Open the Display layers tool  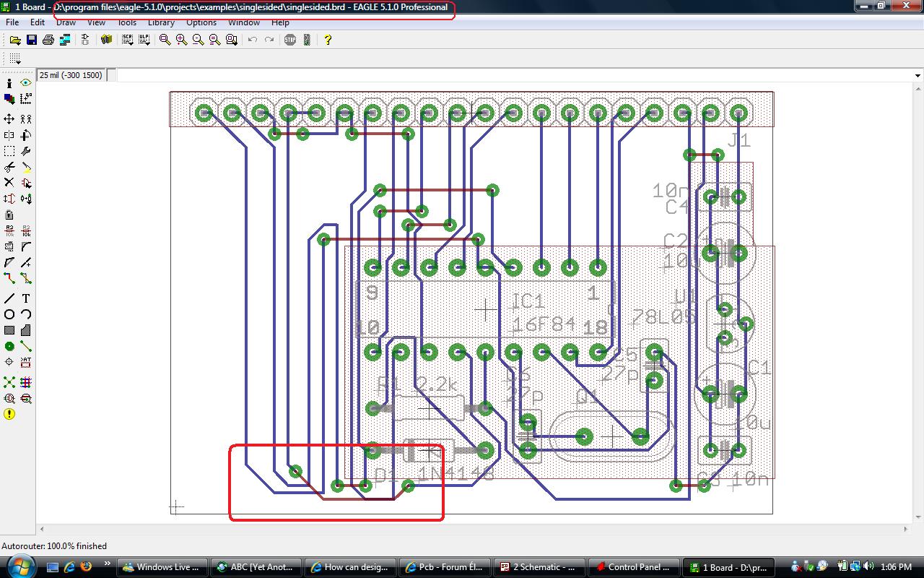(9, 99)
